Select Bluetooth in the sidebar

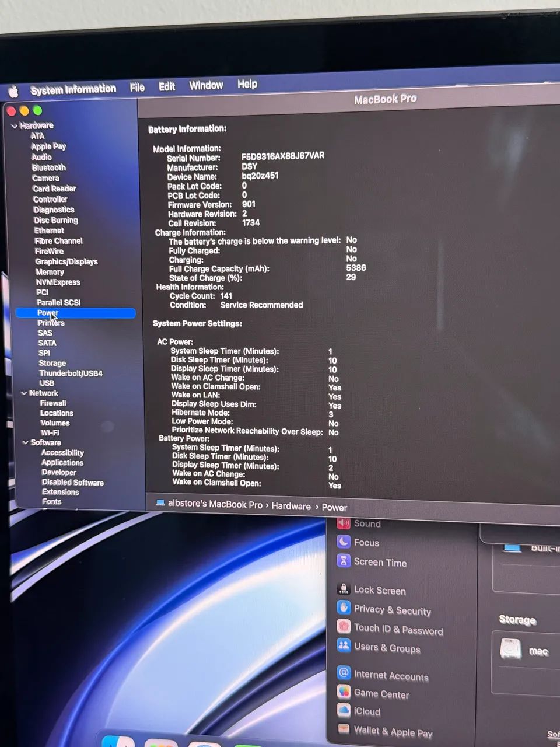49,167
